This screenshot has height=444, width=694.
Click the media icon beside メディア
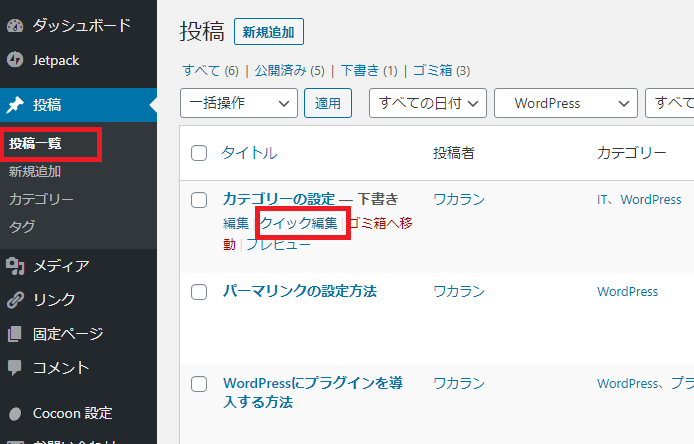pyautogui.click(x=15, y=266)
